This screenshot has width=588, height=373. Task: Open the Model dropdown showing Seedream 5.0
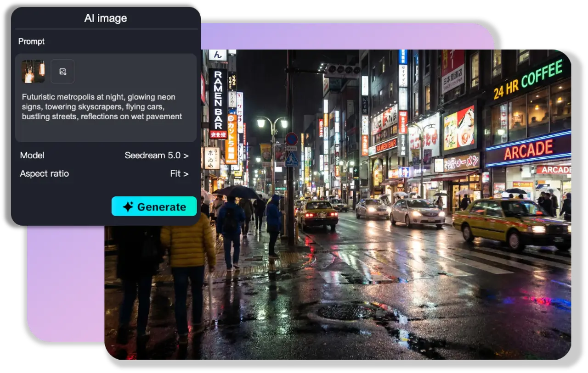click(157, 156)
